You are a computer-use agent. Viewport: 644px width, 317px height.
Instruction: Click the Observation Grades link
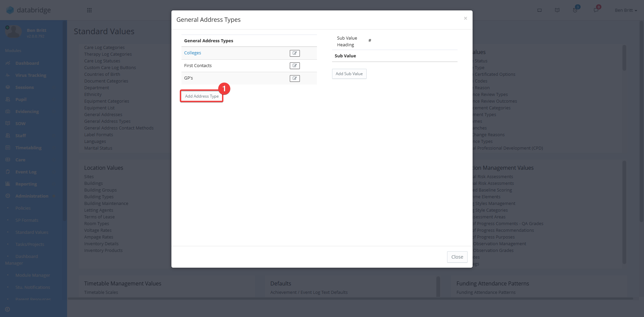pyautogui.click(x=493, y=251)
